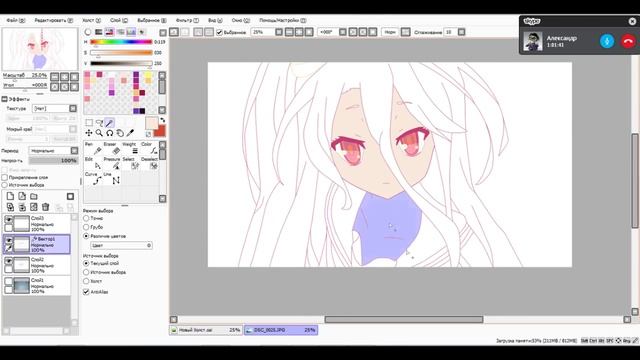The width and height of the screenshot is (640, 360).
Task: Adjust the layer opacity 100% slider
Action: 53,160
